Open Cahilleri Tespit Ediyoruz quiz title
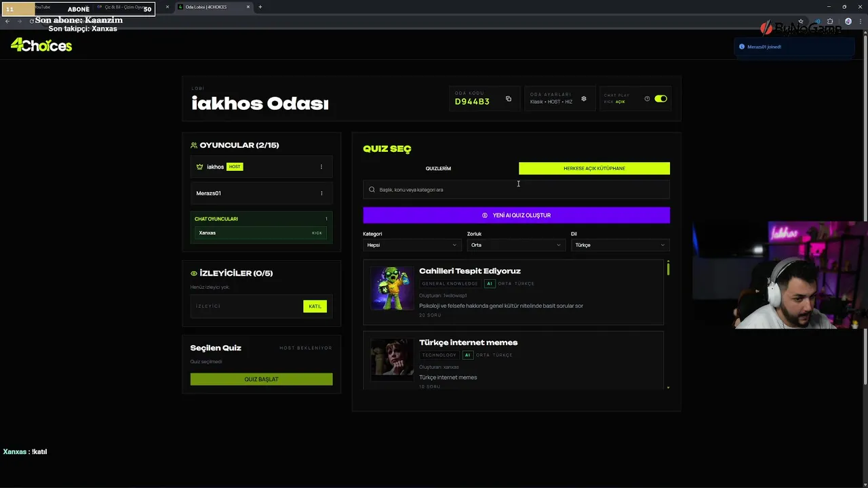This screenshot has height=488, width=868. (x=469, y=271)
